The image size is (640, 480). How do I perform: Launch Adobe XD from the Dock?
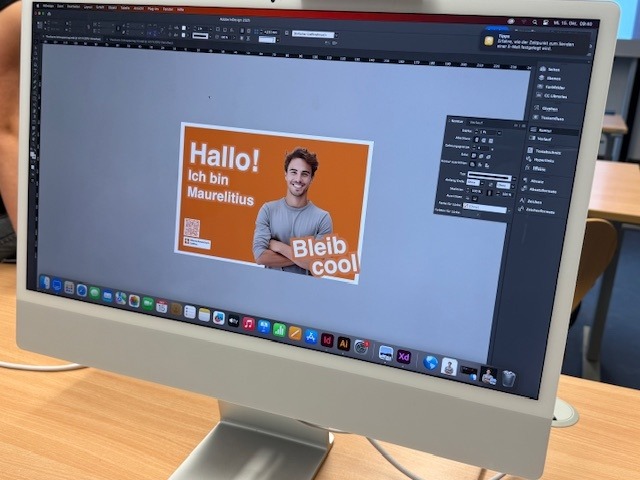[404, 357]
